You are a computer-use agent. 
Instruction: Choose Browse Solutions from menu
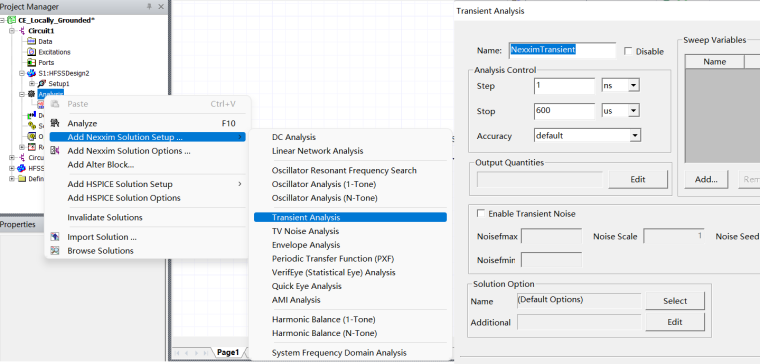pos(148,251)
